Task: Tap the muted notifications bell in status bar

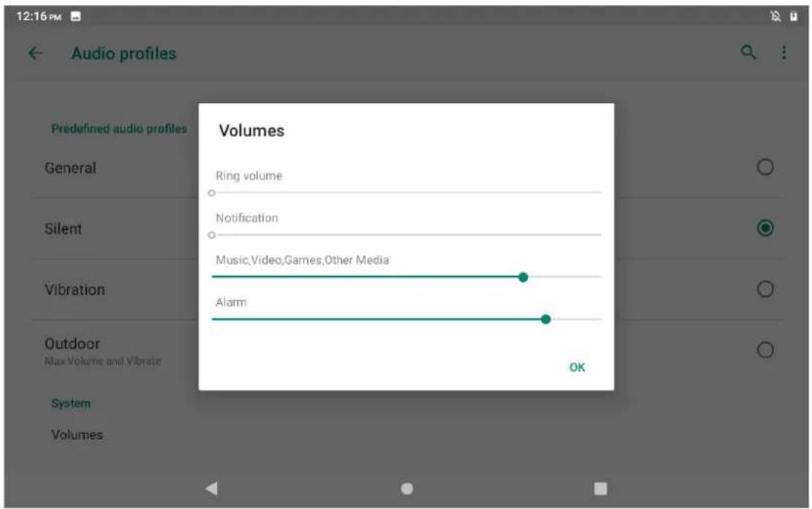Action: pyautogui.click(x=775, y=16)
